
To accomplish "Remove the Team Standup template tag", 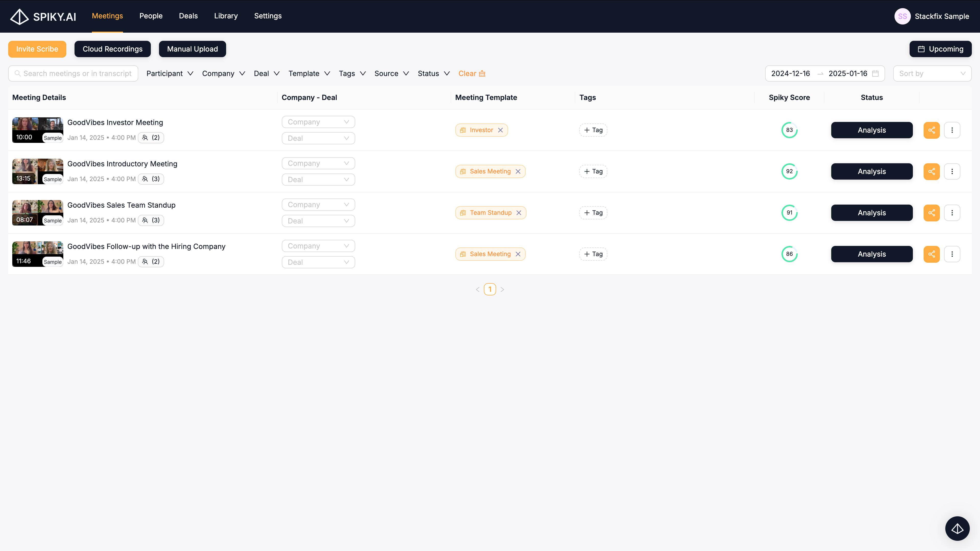I will 519,212.
